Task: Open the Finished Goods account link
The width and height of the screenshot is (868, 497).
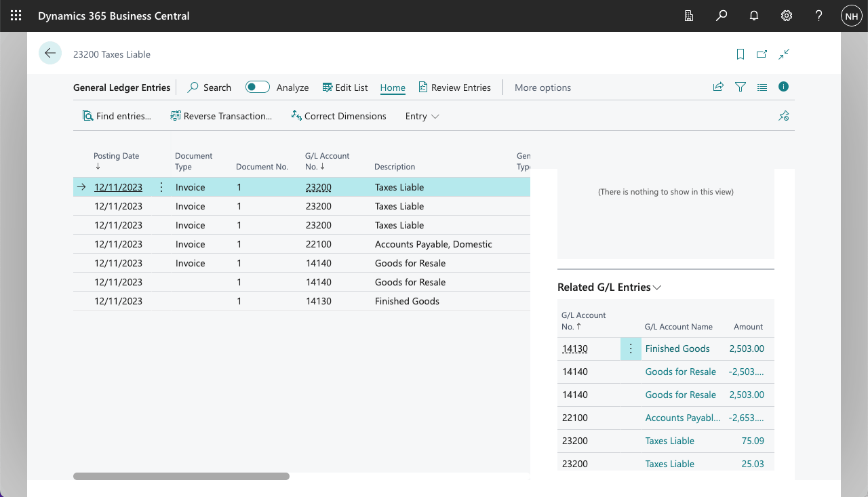Action: tap(677, 349)
